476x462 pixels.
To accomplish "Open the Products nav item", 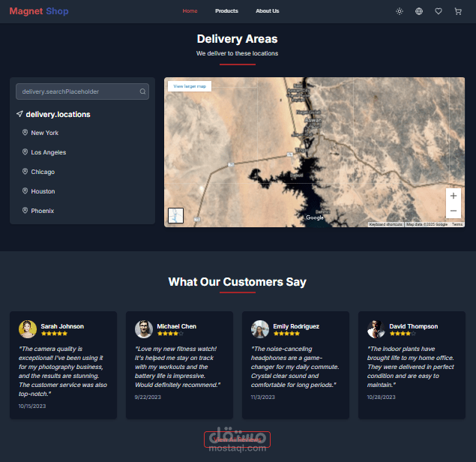I will (x=226, y=11).
